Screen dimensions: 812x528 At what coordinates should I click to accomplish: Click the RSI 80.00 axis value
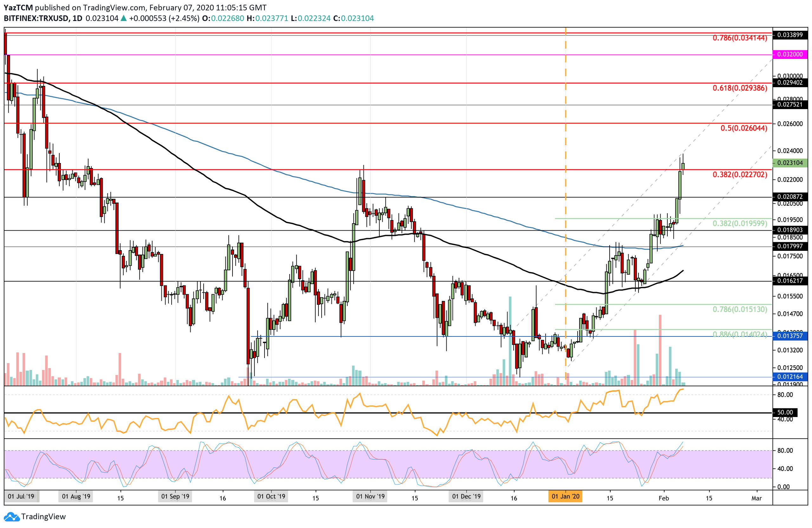[x=785, y=395]
